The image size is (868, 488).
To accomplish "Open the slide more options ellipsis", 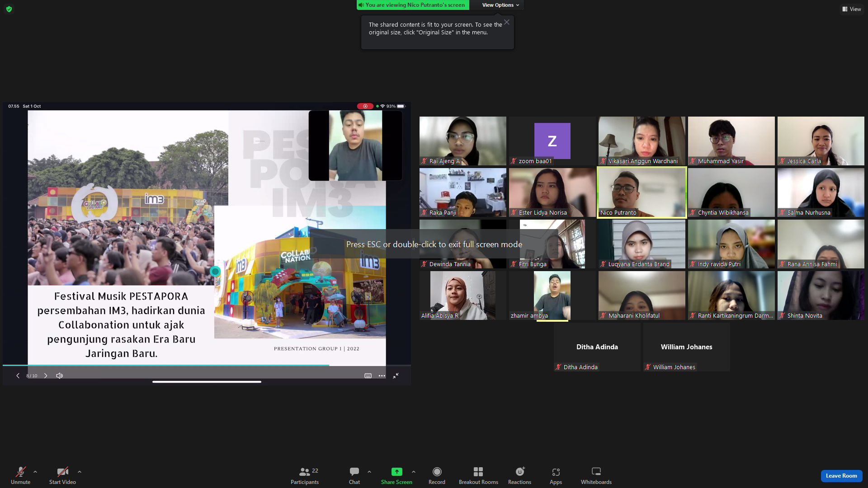I will tap(382, 375).
